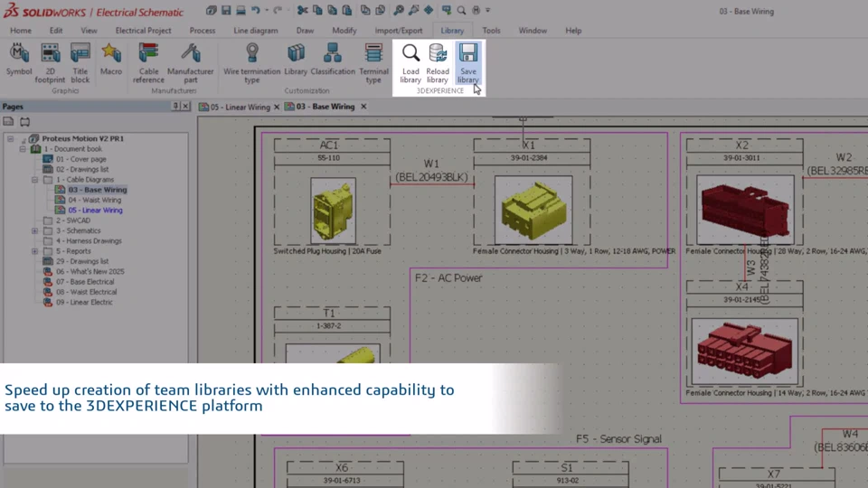Open the Classification manager
Viewport: 868px width, 488px height.
[x=333, y=60]
